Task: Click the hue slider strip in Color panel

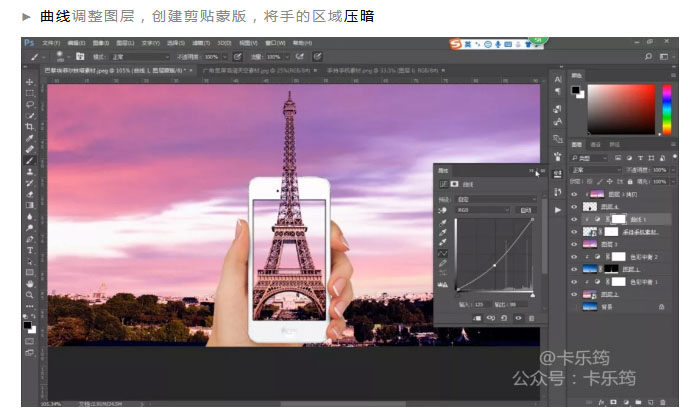Action: (x=667, y=109)
